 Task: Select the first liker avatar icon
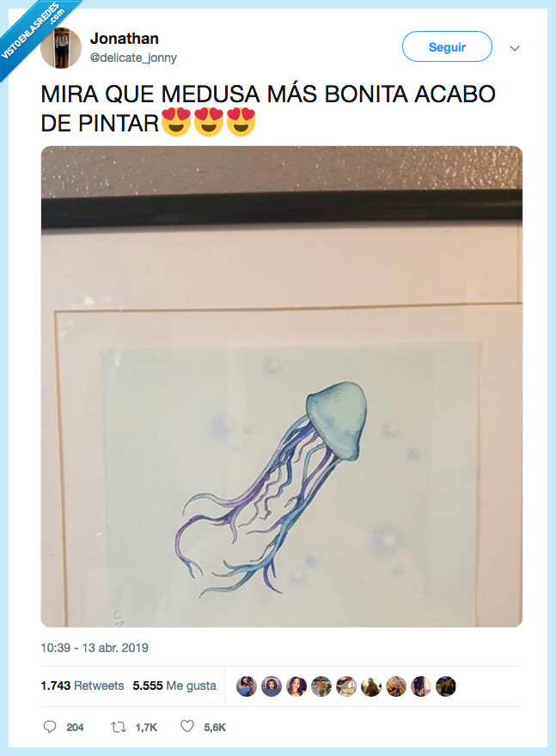coord(247,686)
